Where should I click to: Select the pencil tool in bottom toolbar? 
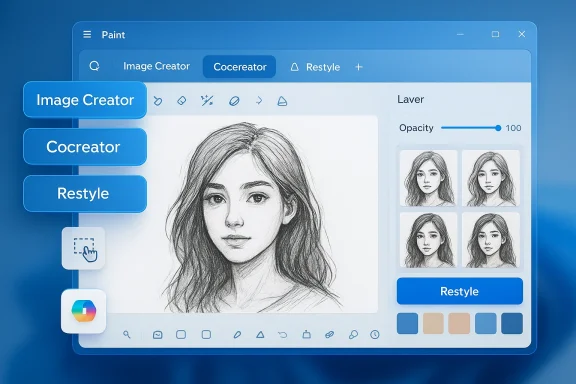point(237,335)
